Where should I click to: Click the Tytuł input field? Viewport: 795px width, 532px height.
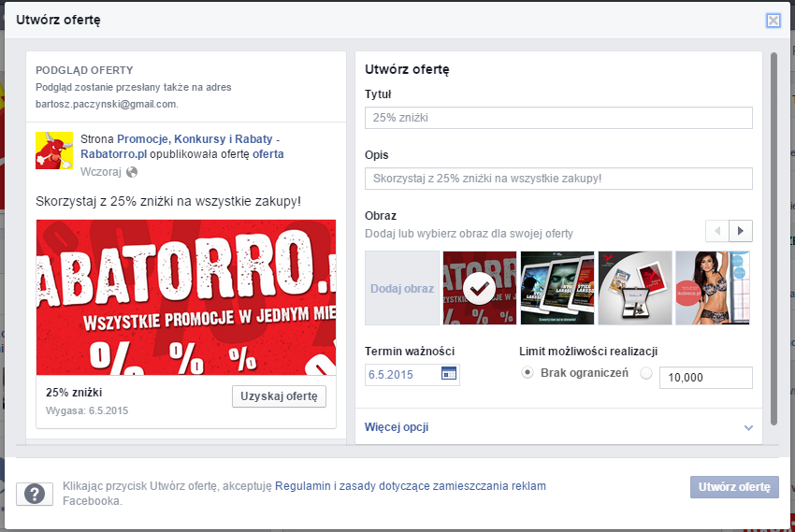pos(558,118)
